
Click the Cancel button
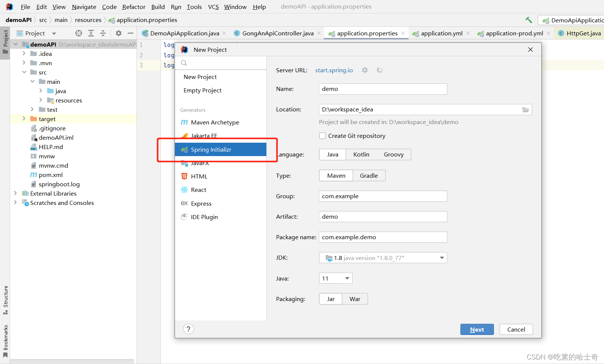(516, 329)
